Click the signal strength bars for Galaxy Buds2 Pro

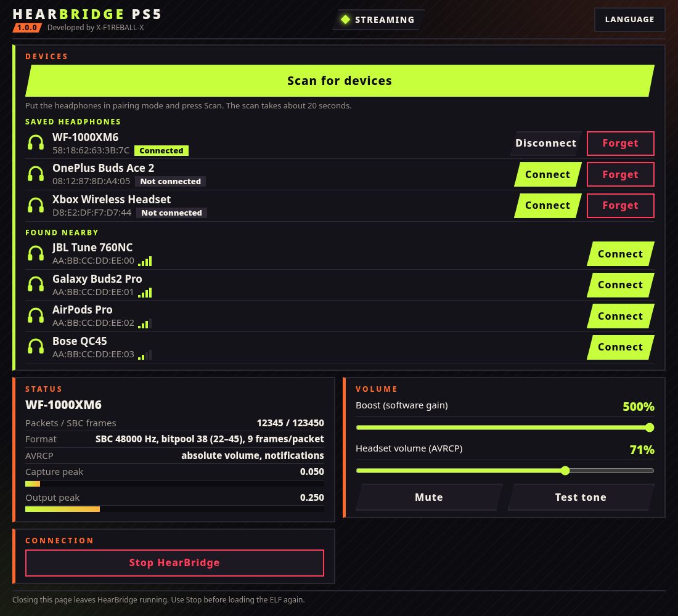click(145, 292)
